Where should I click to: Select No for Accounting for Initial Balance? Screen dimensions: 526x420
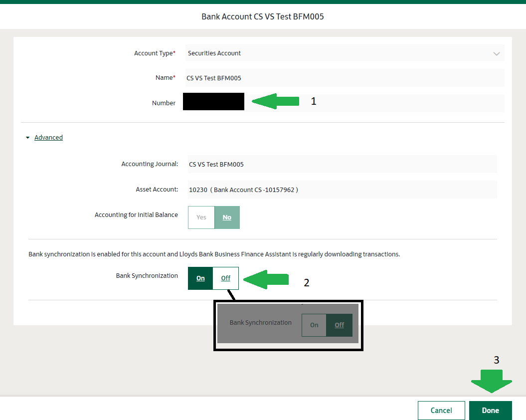[x=227, y=217]
